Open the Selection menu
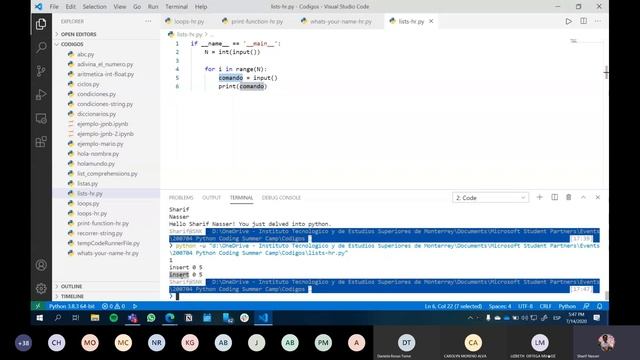Image resolution: width=640 pixels, height=360 pixels. click(x=94, y=7)
